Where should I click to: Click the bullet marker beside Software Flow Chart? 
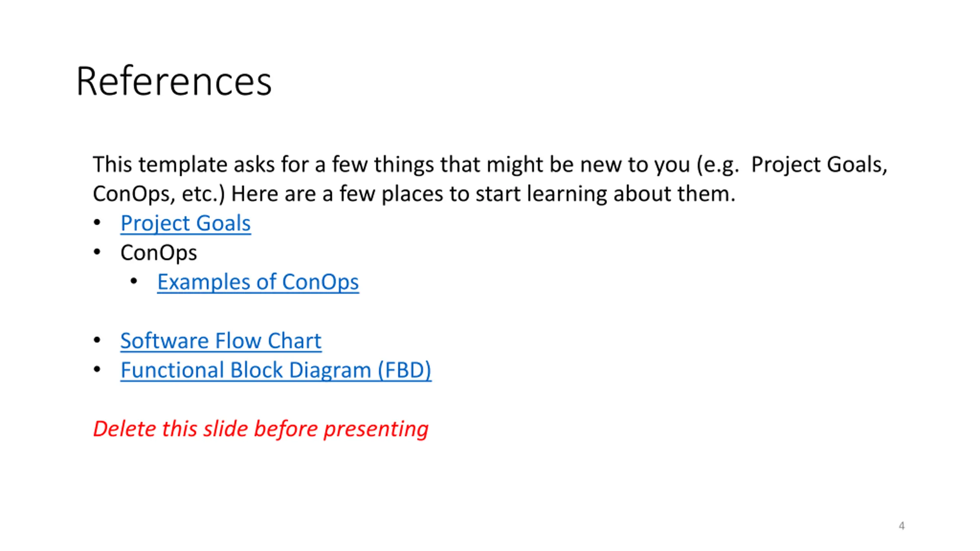click(97, 340)
